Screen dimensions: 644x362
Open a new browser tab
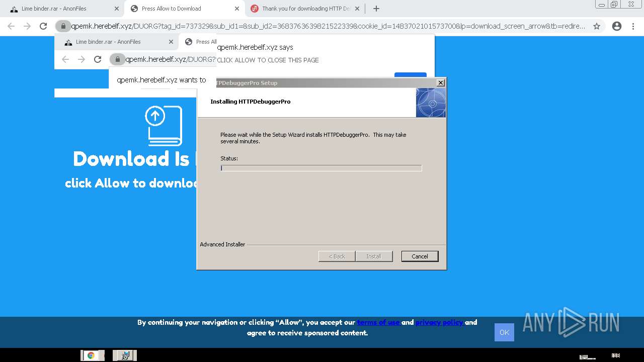tap(376, 9)
